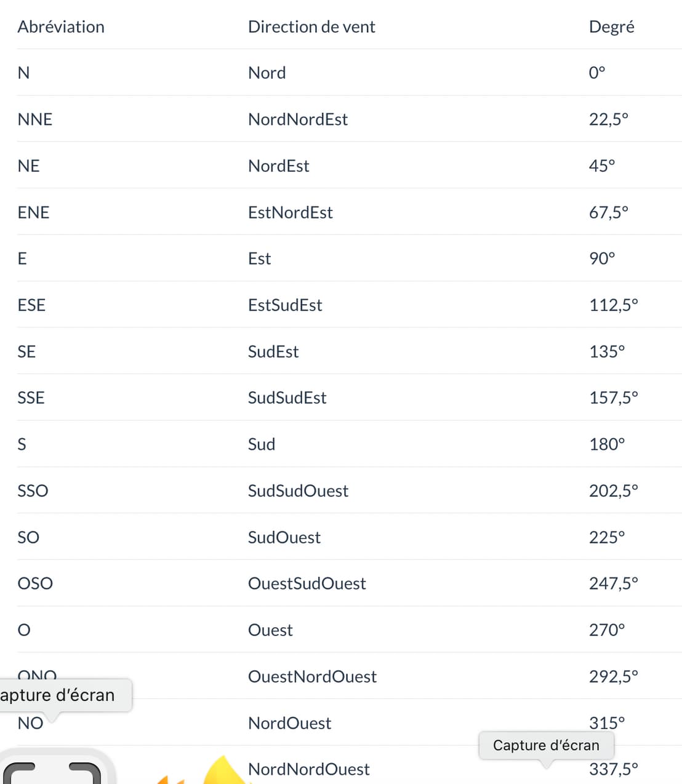This screenshot has width=682, height=784.
Task: Click the Abréviation column header
Action: 61,26
